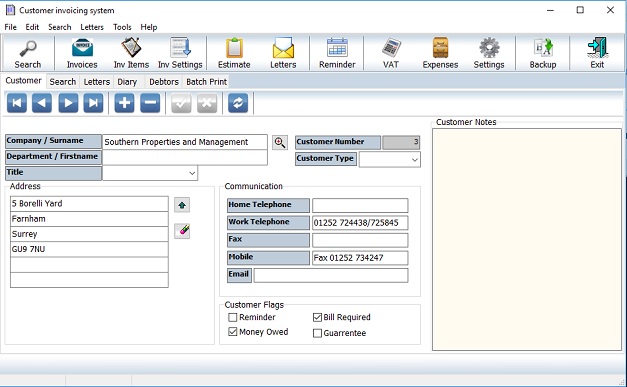Click the Customer Number field showing 3

click(401, 142)
